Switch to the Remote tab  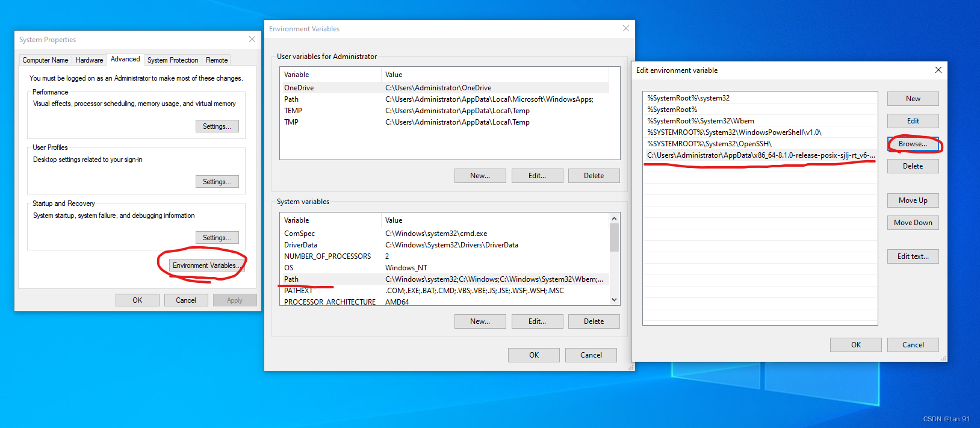coord(217,60)
